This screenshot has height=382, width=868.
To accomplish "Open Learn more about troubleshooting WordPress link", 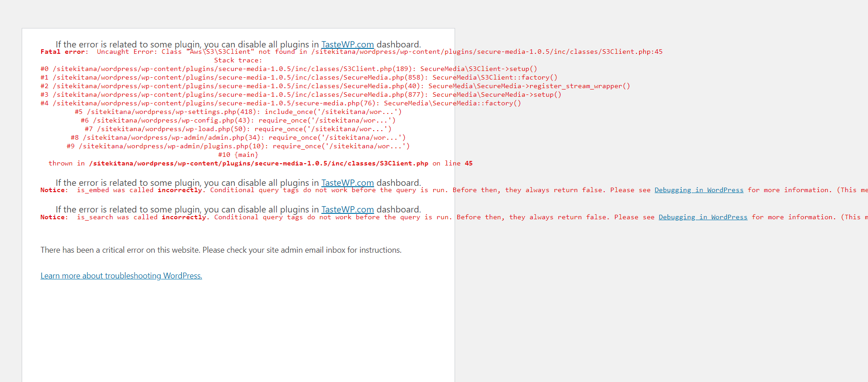I will click(121, 276).
